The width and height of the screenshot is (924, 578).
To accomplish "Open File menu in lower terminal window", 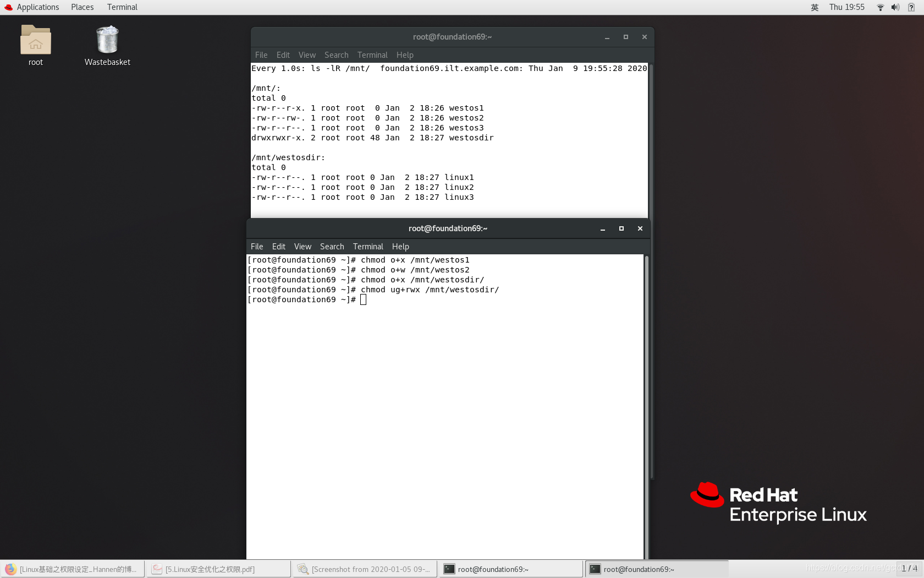I will (257, 247).
